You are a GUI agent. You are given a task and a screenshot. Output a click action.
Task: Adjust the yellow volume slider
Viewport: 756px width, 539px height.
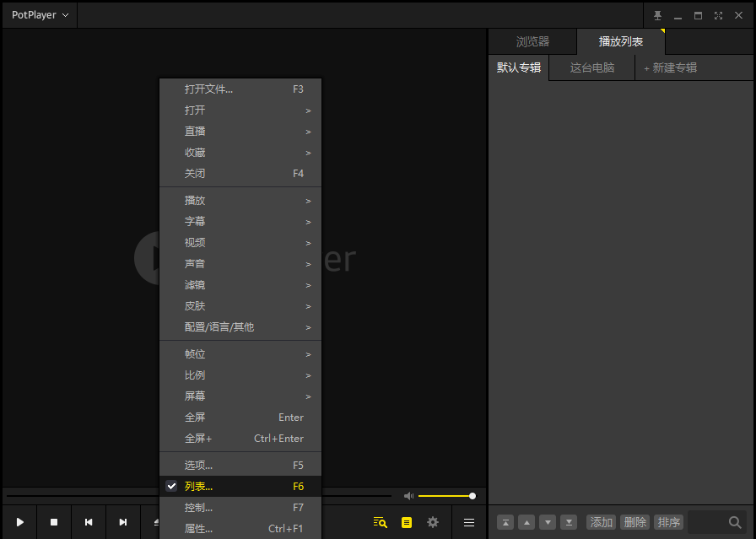point(446,496)
